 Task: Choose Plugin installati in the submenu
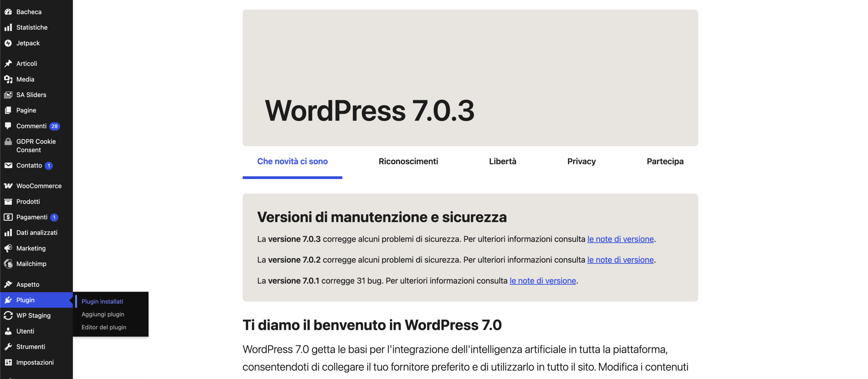(x=102, y=301)
